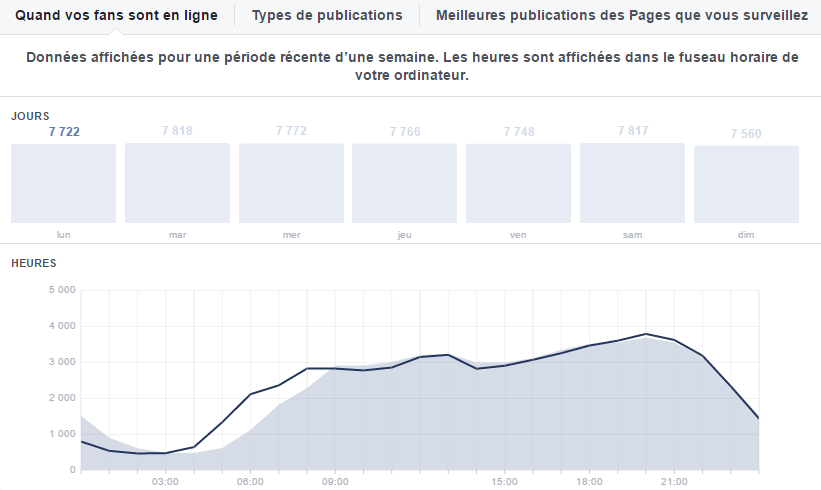Click the dark line's highest peak in chart
Viewport: 821px width, 490px height.
(x=646, y=334)
